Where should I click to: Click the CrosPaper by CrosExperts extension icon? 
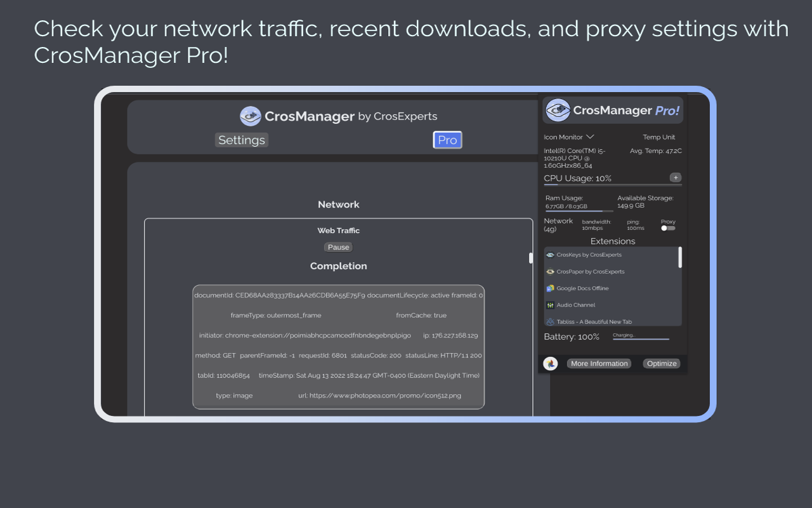point(550,271)
